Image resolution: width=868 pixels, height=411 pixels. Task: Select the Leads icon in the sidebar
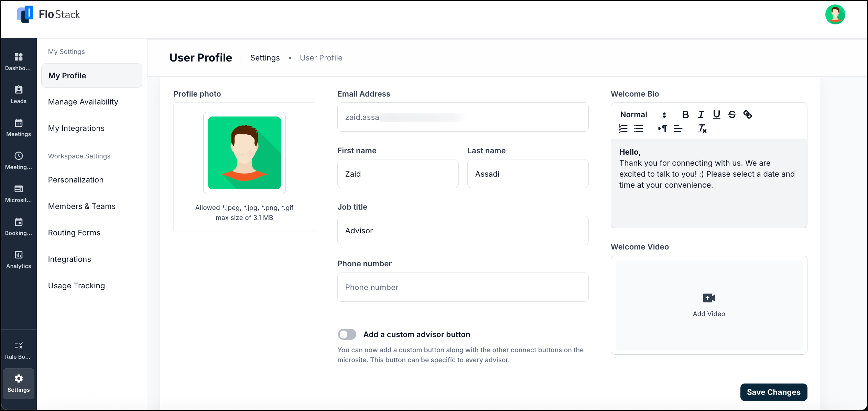pyautogui.click(x=18, y=95)
